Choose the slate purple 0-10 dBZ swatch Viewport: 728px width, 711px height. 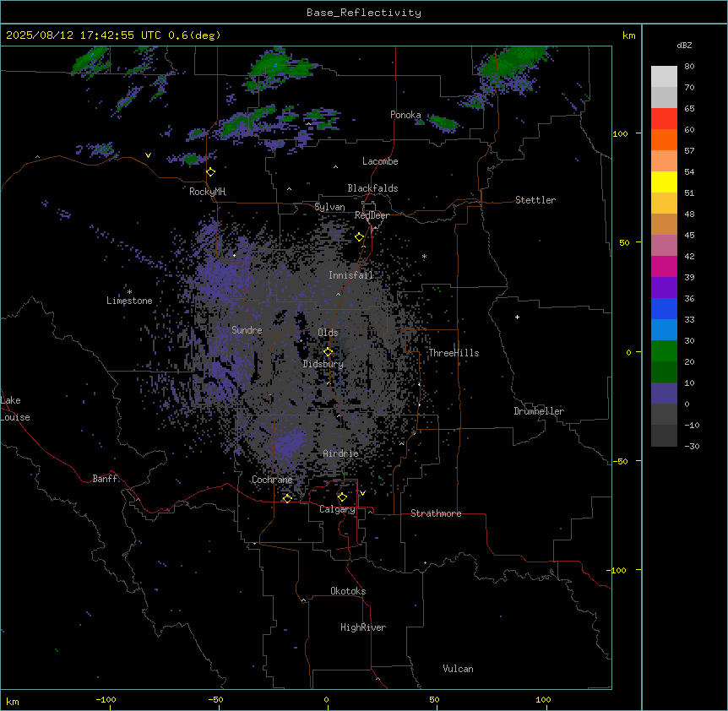[664, 393]
